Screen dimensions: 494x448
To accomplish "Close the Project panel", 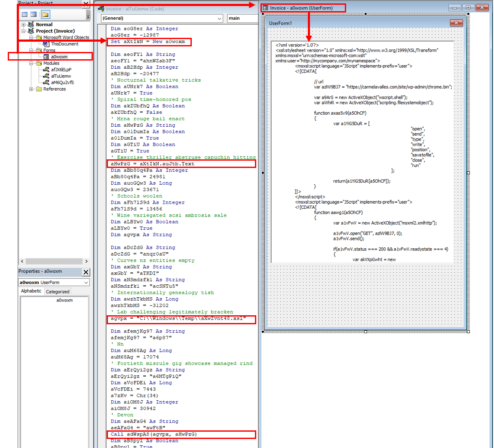I will pyautogui.click(x=86, y=3).
